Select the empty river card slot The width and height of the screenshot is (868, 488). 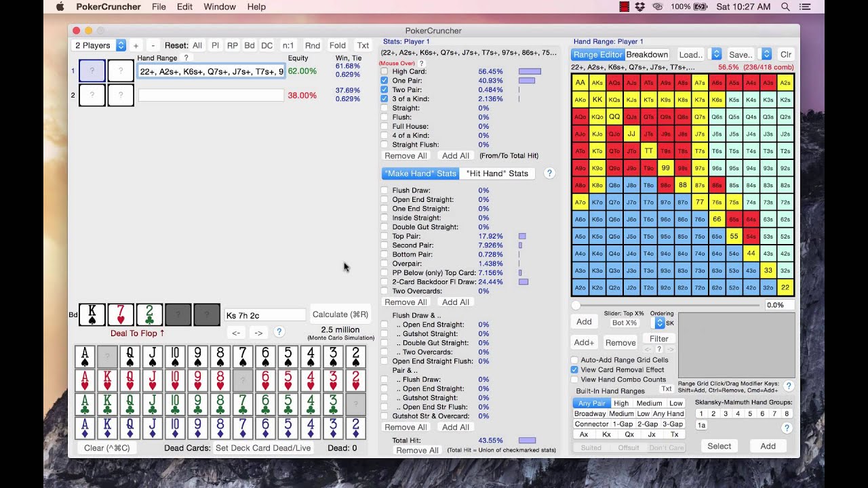tap(207, 314)
